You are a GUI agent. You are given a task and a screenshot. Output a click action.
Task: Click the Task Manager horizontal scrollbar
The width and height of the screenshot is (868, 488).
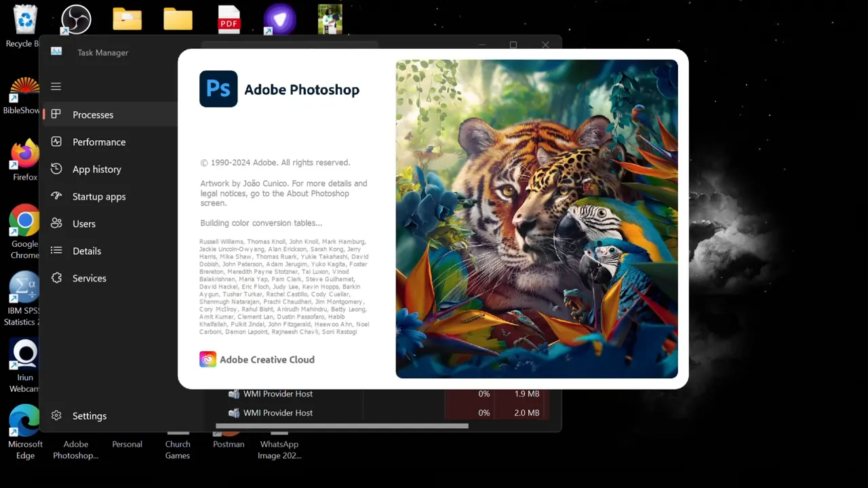pos(342,426)
